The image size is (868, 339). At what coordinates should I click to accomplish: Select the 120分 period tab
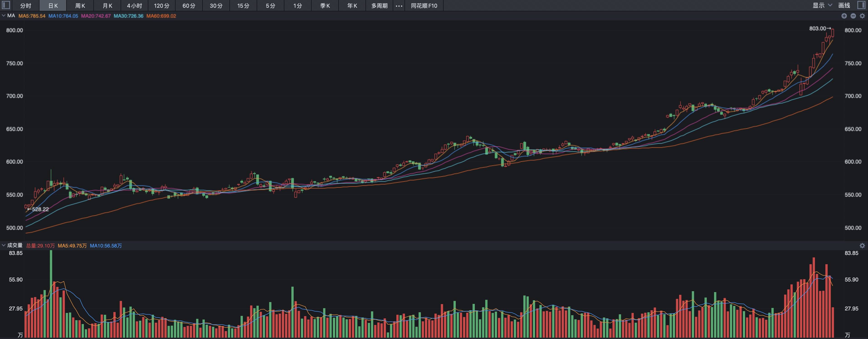(162, 6)
